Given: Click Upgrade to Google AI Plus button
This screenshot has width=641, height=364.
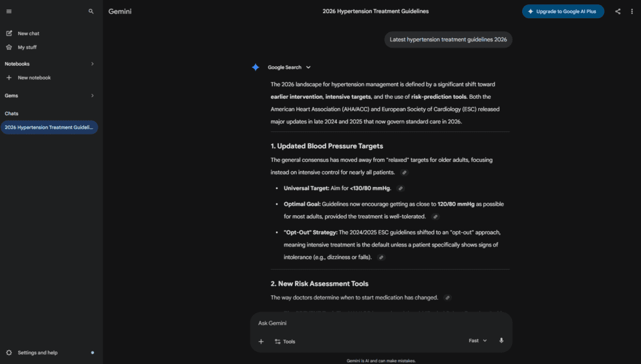Looking at the screenshot, I should pyautogui.click(x=563, y=11).
